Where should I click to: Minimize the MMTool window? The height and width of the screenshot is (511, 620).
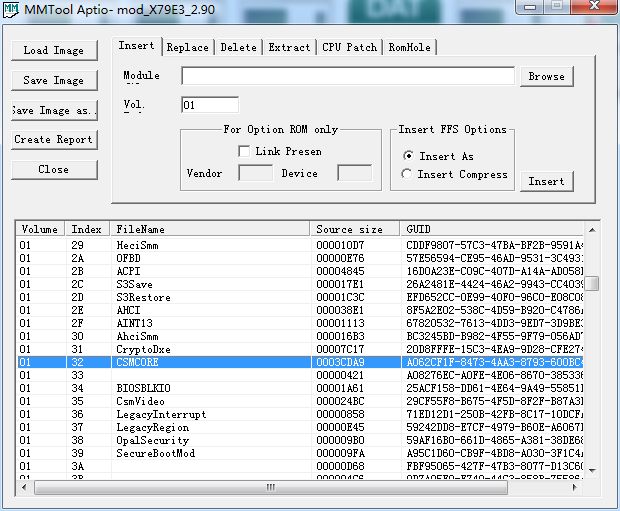point(530,7)
